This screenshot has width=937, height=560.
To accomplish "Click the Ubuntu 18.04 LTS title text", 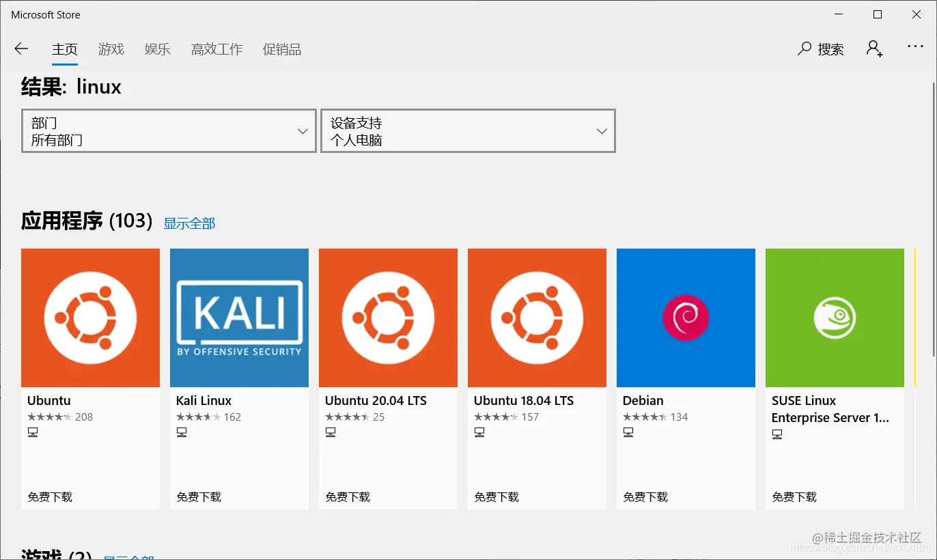I will [524, 401].
